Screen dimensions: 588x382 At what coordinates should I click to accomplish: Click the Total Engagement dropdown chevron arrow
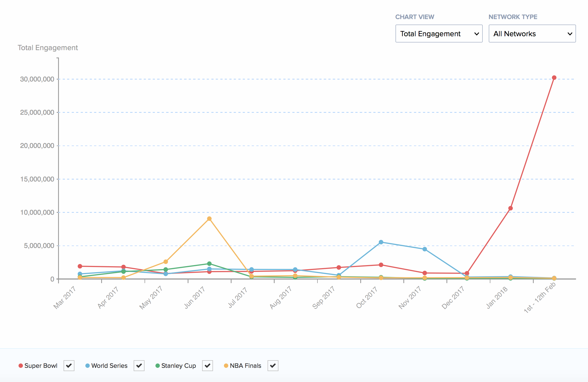(476, 34)
